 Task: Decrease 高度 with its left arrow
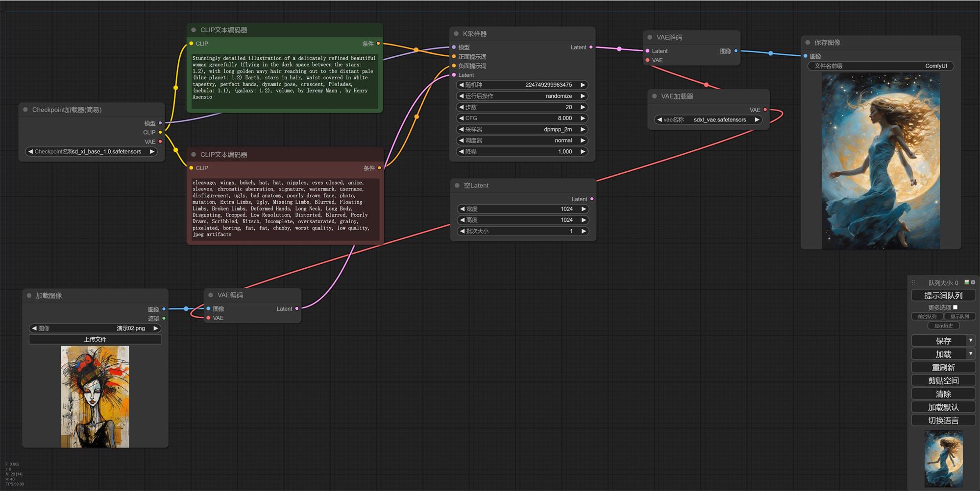click(462, 220)
